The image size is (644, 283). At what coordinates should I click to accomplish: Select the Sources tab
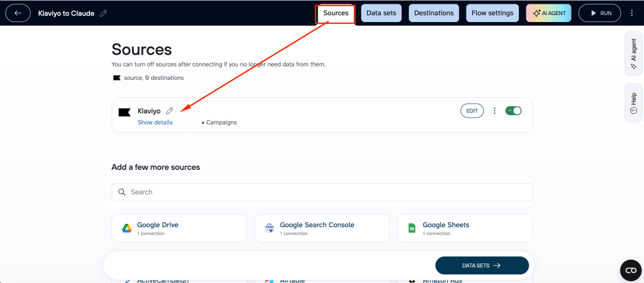pyautogui.click(x=336, y=13)
